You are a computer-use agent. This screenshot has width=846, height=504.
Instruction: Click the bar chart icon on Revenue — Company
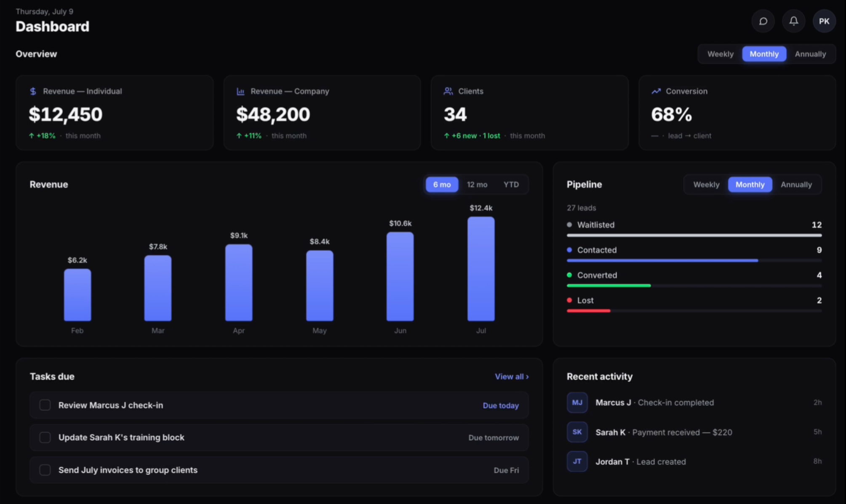coord(240,91)
